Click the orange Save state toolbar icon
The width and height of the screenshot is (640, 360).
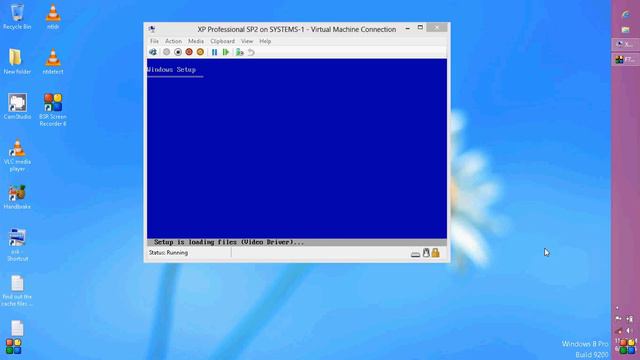point(200,52)
